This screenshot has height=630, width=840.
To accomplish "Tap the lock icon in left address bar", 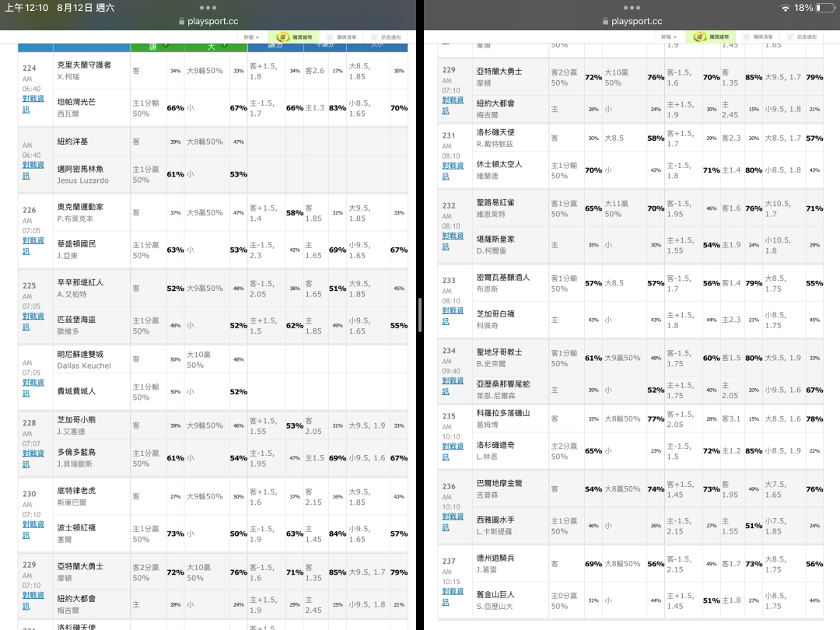I will (181, 22).
